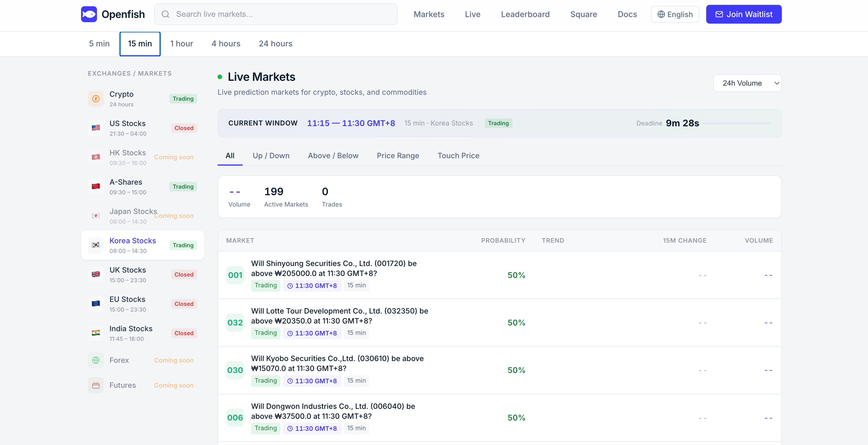
Task: Click the 006 market number badge
Action: [x=235, y=418]
